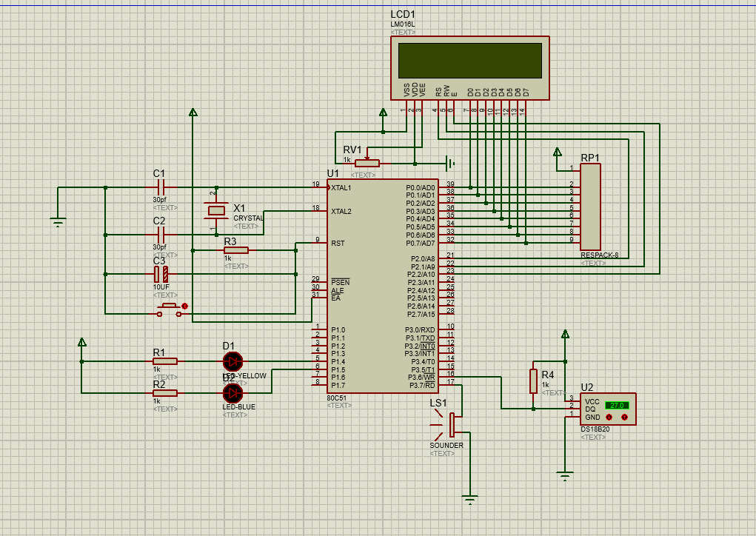The width and height of the screenshot is (756, 536).
Task: Select the ground symbol below DS18B20
Action: (x=565, y=476)
